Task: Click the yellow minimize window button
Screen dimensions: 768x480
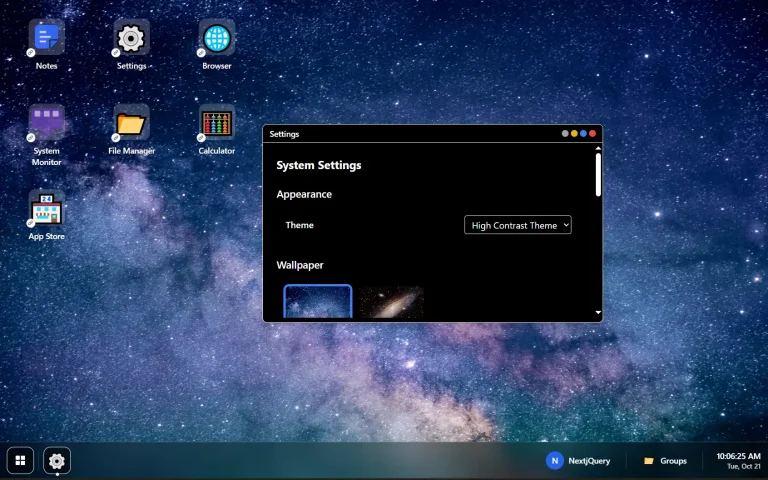Action: pyautogui.click(x=574, y=133)
